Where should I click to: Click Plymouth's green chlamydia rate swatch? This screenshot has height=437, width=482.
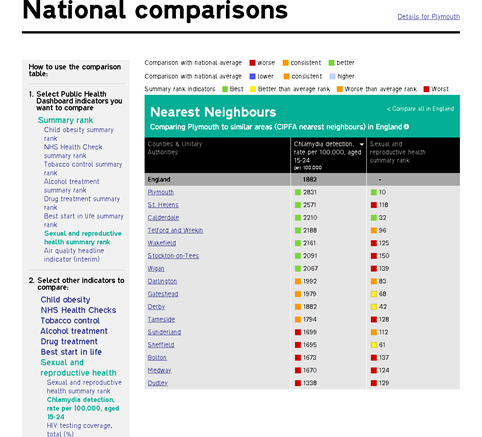point(298,192)
